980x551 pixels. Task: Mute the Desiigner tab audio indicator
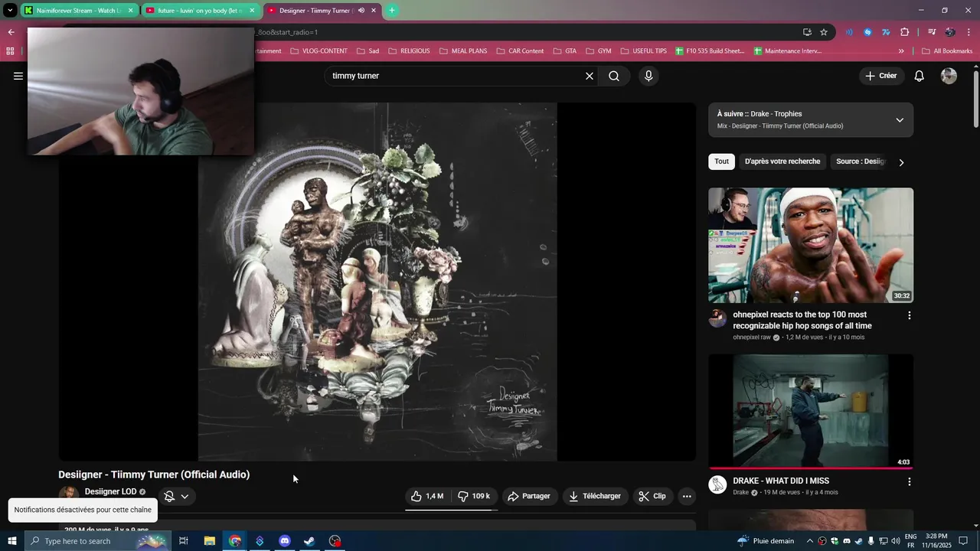point(361,11)
